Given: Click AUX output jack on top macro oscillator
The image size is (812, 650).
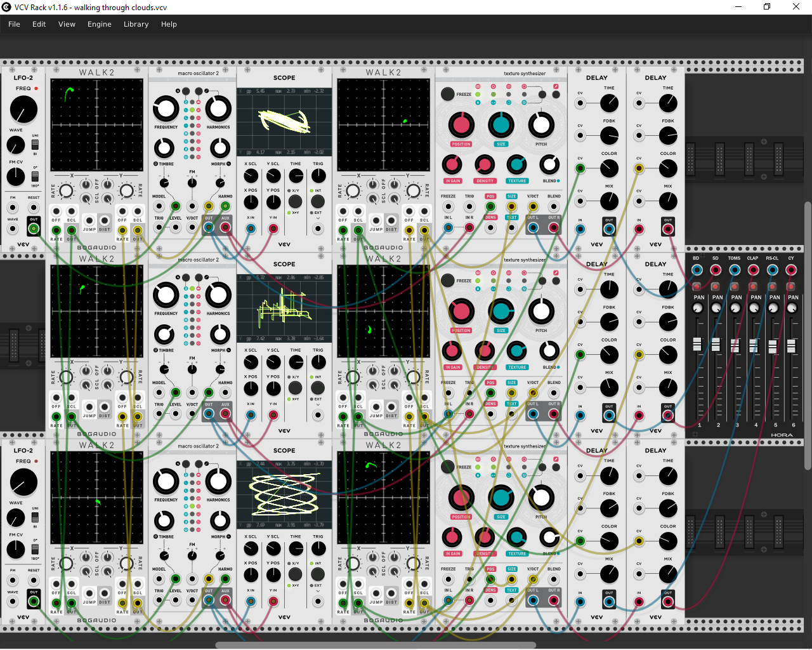Looking at the screenshot, I should [225, 227].
